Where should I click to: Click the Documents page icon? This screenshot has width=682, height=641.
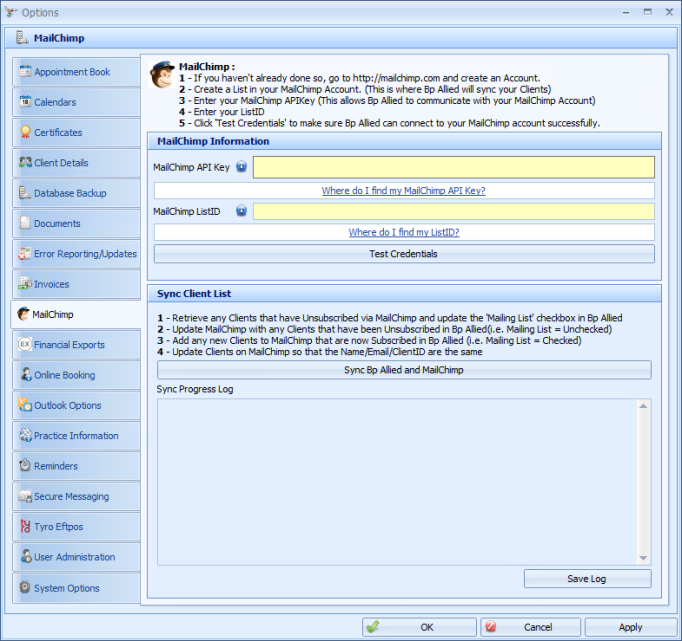[x=25, y=223]
